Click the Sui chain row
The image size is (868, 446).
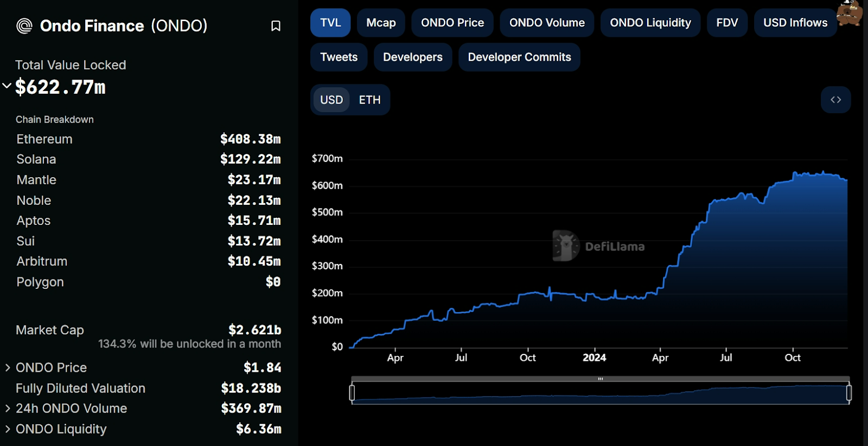[149, 241]
